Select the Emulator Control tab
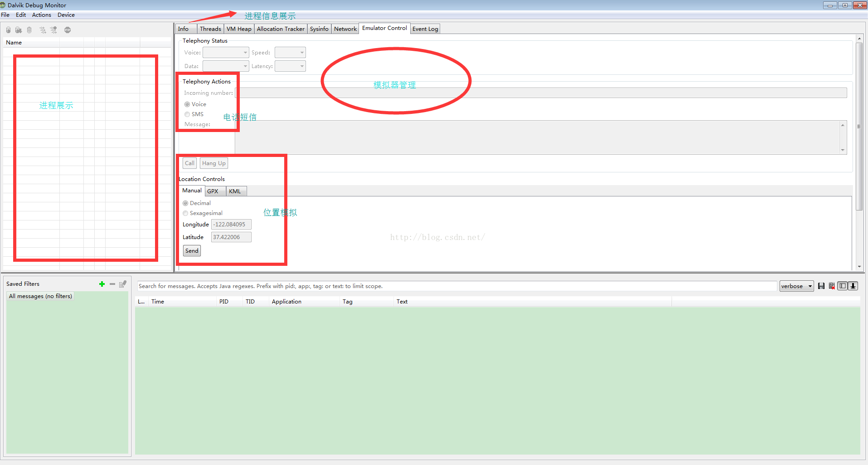This screenshot has width=868, height=465. (x=384, y=28)
